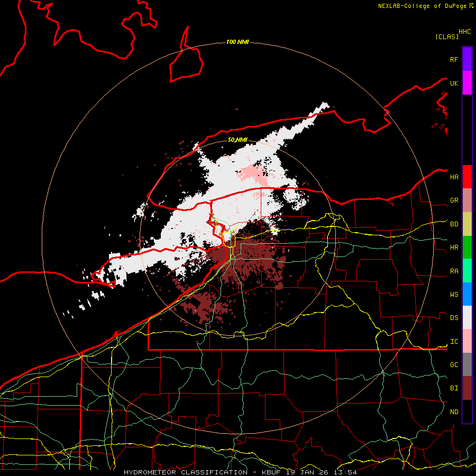
Task: Click the HHC product code text
Action: 464,32
